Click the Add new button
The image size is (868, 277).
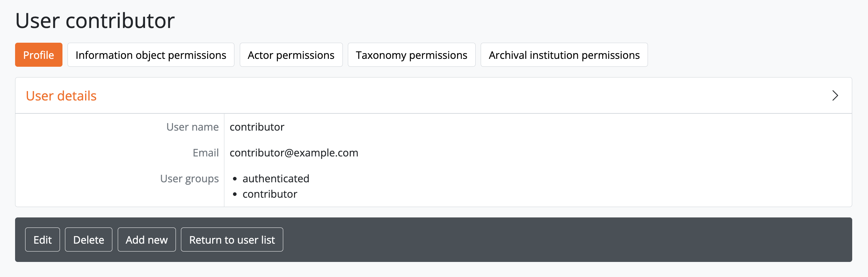(x=146, y=240)
